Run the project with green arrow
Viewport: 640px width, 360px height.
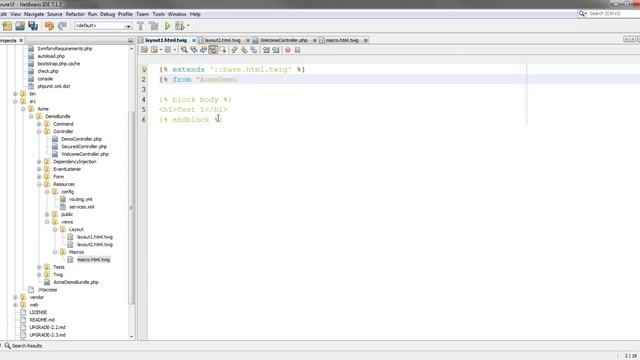[167, 26]
